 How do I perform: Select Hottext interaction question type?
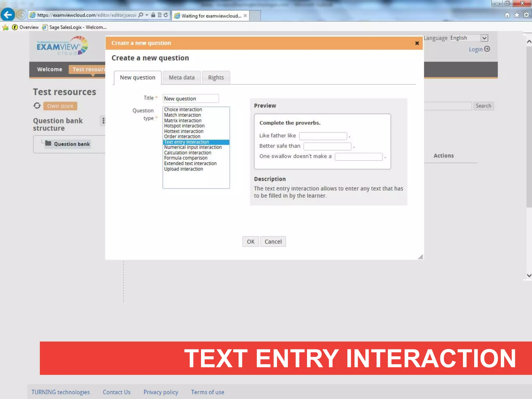click(x=196, y=131)
